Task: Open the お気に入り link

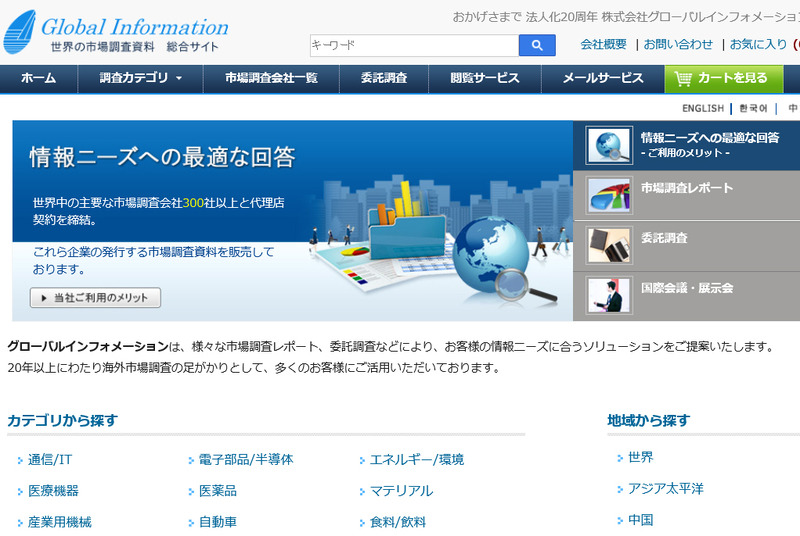Action: click(758, 44)
